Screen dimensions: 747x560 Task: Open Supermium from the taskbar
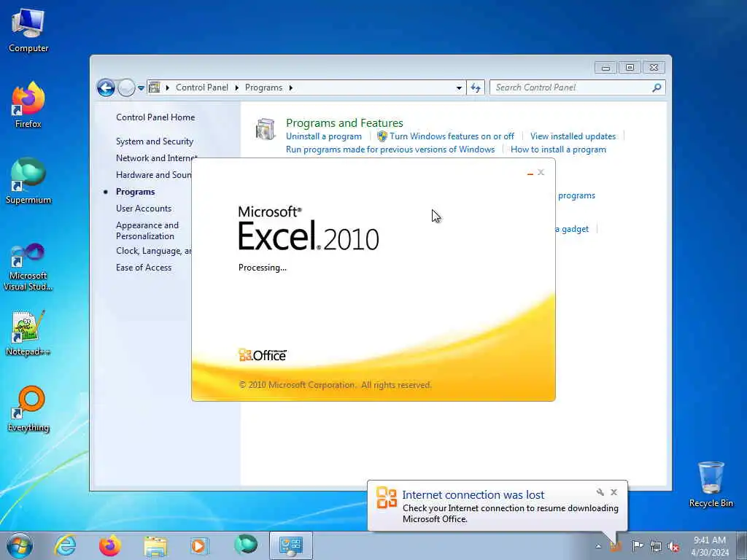pos(245,545)
